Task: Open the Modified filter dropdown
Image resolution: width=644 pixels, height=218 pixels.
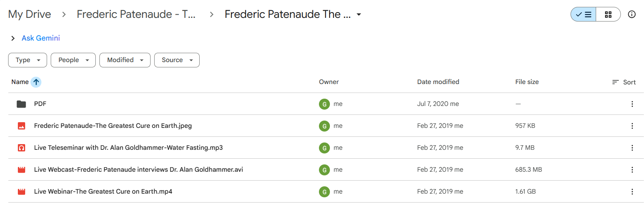Action: pos(125,60)
